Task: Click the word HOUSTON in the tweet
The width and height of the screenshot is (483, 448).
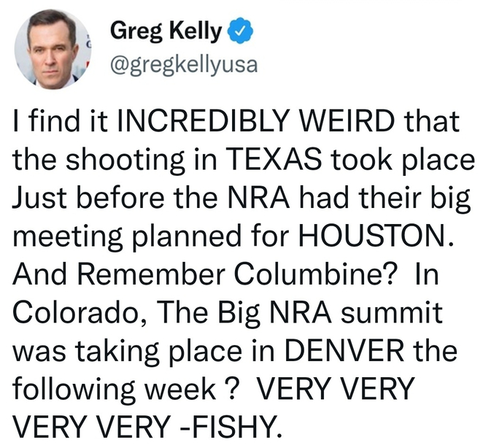Action: [372, 236]
